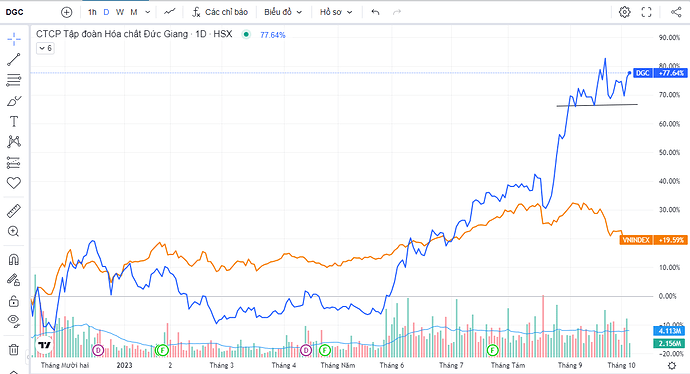Select the gray horizontal support line drawing
690x374 pixels.
pyautogui.click(x=597, y=105)
